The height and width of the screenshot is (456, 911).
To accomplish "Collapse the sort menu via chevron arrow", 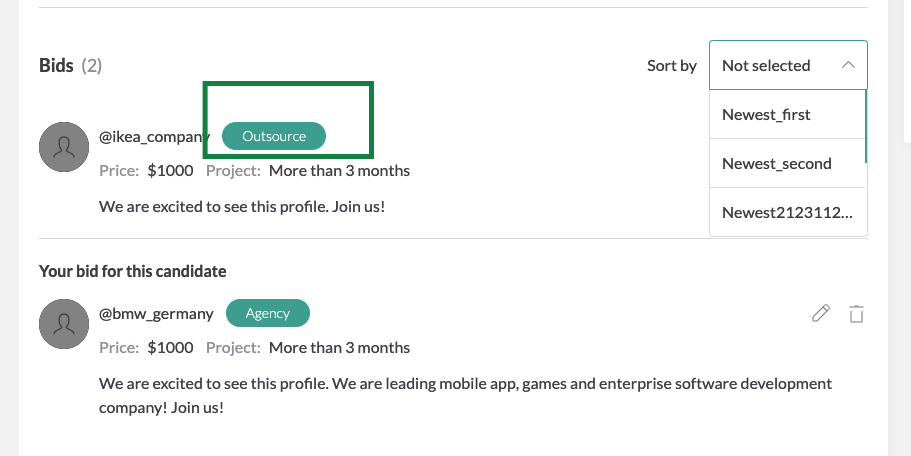I will point(848,65).
